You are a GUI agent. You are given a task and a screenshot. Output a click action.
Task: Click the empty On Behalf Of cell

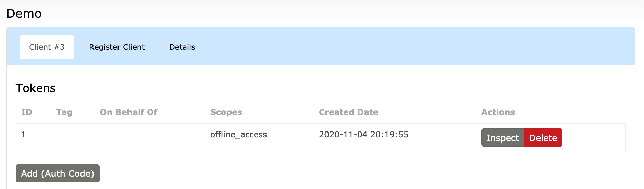144,137
